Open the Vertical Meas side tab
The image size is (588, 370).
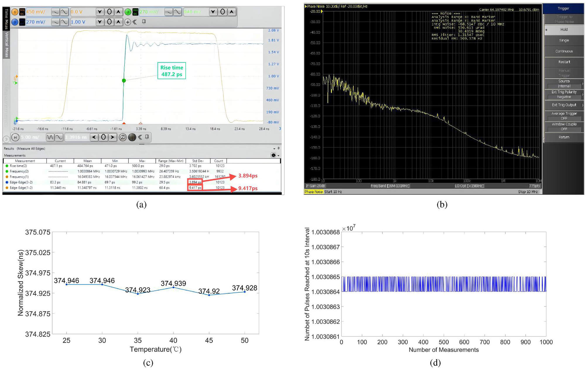point(6,45)
